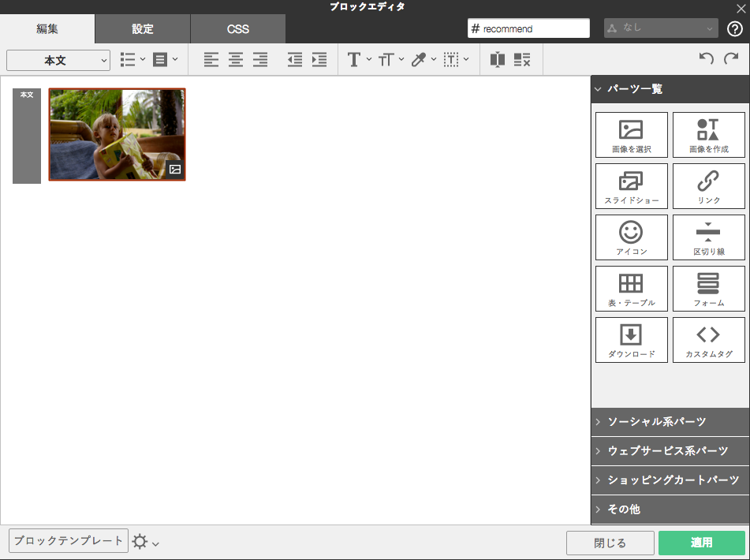Open the bullet list style menu

point(132,60)
